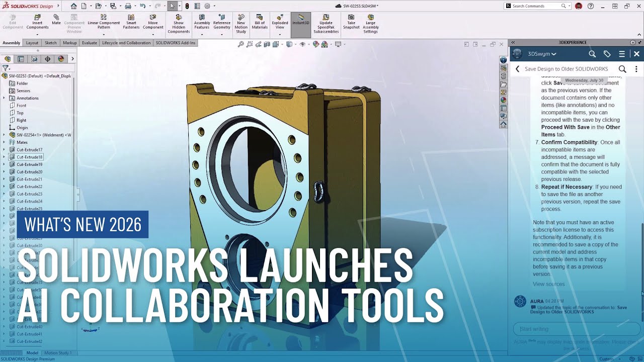Click the user profile avatar
This screenshot has width=644, height=362.
tap(579, 6)
